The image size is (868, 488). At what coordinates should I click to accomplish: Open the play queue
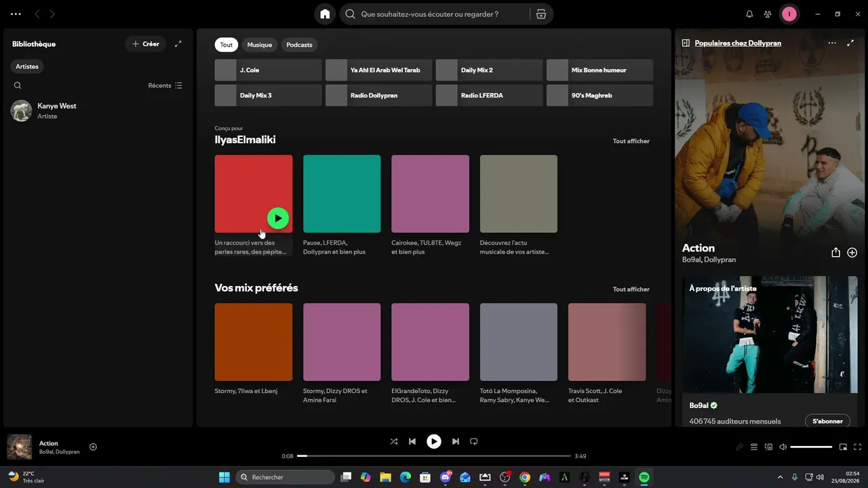754,447
